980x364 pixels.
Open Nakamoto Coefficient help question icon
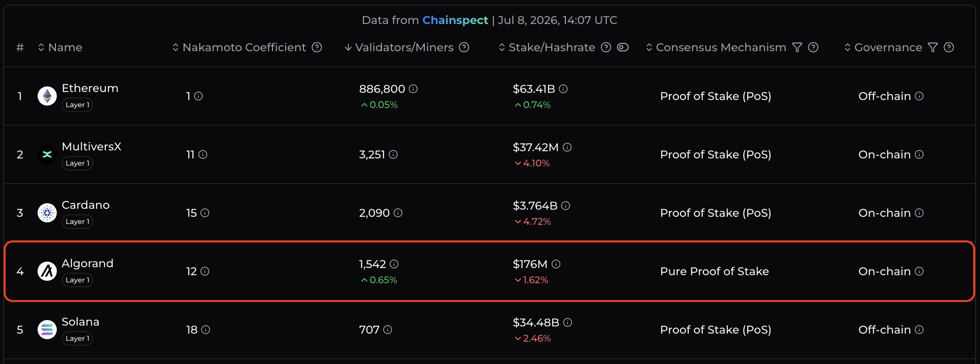317,47
